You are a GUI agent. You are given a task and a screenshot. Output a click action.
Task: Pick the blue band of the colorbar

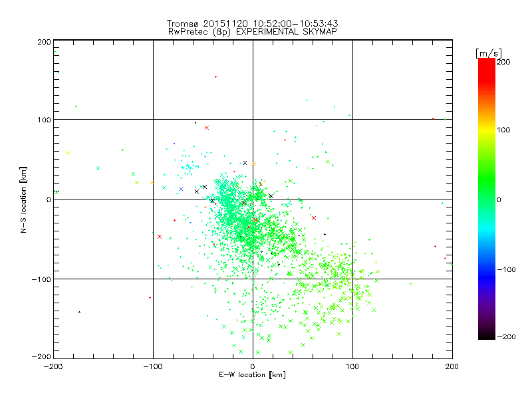point(487,277)
